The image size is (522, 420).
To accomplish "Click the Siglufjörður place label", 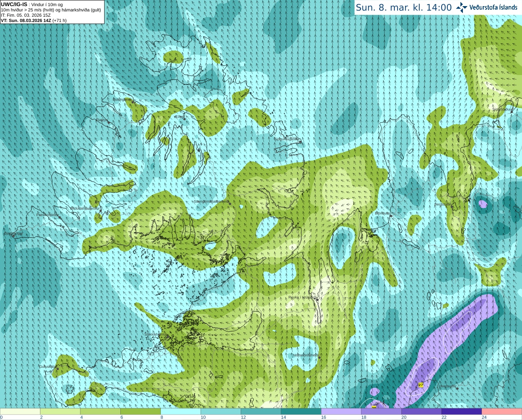I will click(502, 109).
